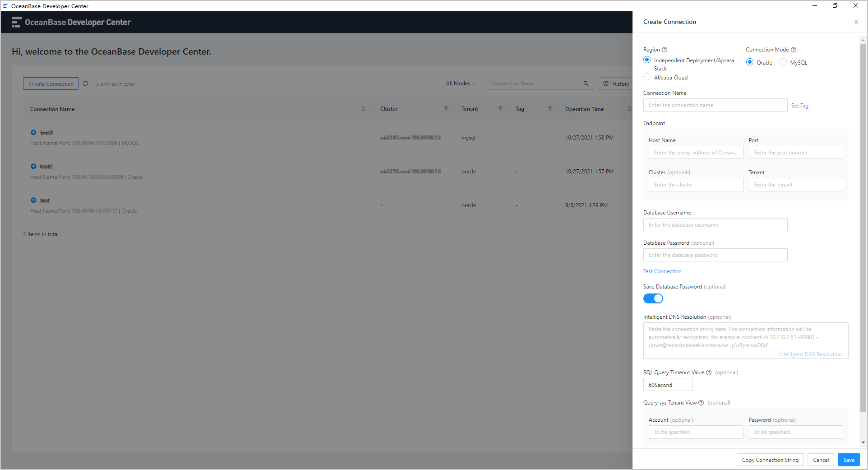Click the Connection Name search box
Screen dimensions: 868x470
tap(540, 84)
